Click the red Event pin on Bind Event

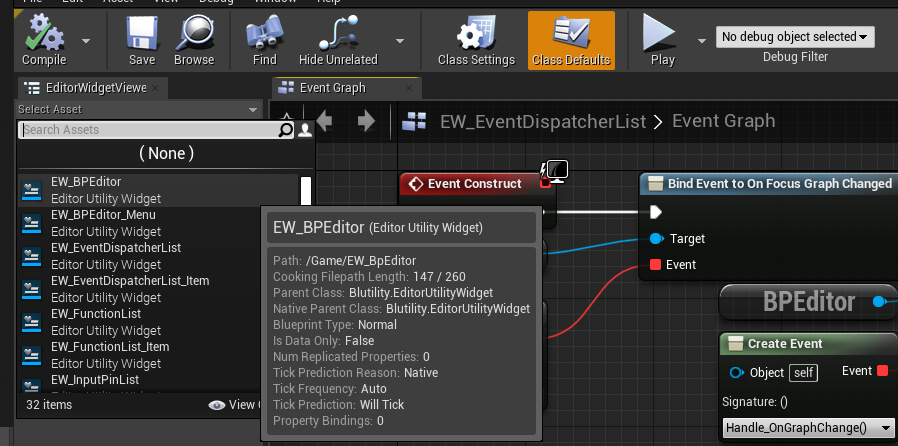point(656,265)
